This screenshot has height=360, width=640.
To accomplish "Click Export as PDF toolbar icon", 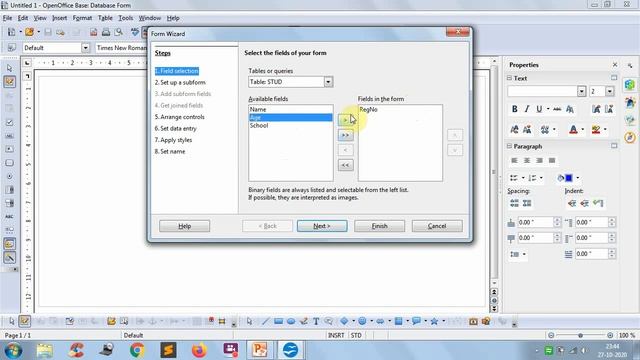I will pyautogui.click(x=93, y=32).
